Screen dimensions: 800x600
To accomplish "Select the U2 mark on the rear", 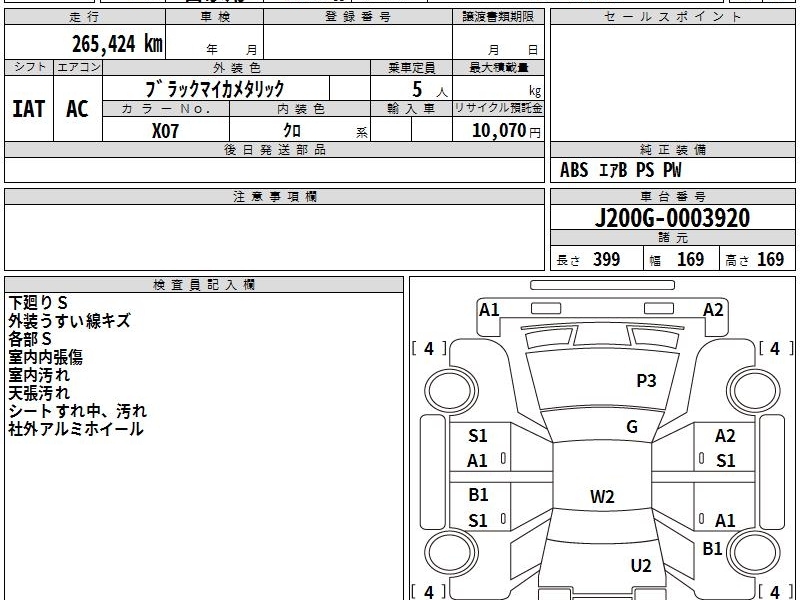I will pos(641,566).
